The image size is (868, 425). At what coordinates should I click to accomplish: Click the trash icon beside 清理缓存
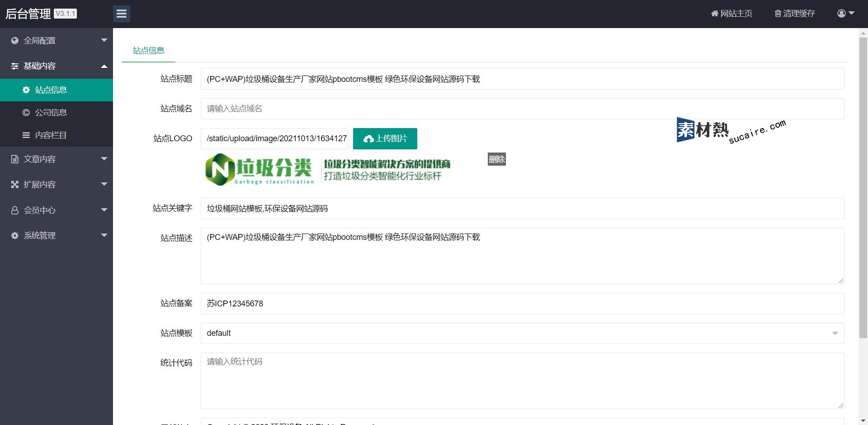point(778,14)
